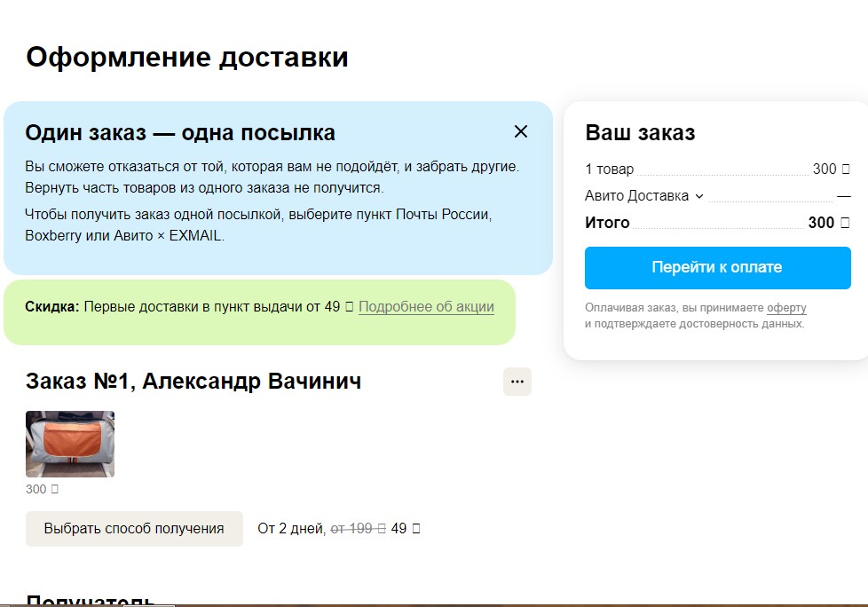Image resolution: width=868 pixels, height=607 pixels.
Task: Click the Скидка label in green banner
Action: click(x=51, y=307)
